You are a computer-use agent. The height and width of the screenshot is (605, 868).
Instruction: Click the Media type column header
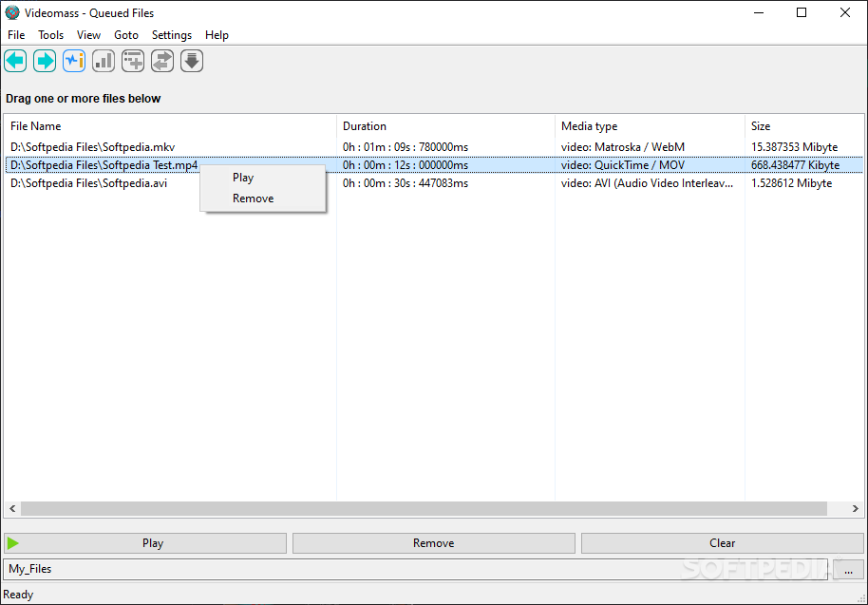[650, 126]
